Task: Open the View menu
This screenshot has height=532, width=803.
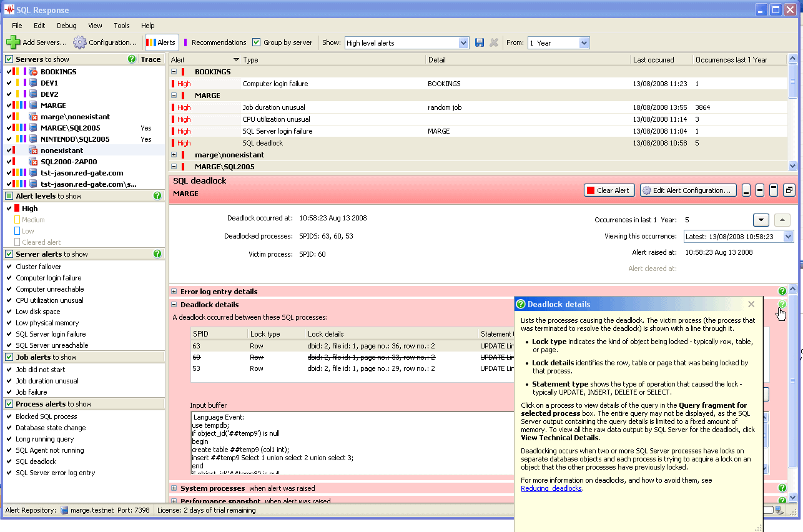Action: tap(95, 26)
